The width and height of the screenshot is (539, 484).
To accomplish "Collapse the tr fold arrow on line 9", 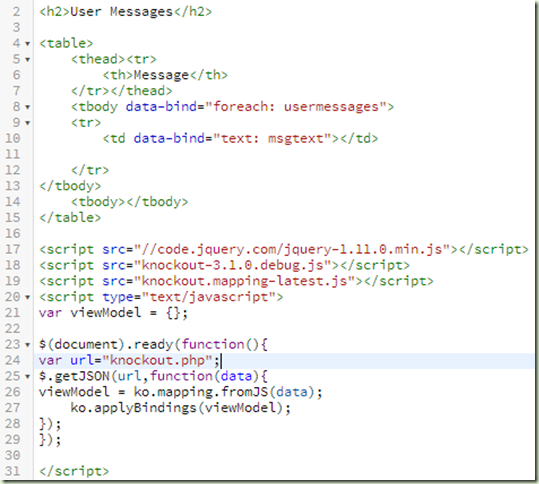I will tap(28, 123).
